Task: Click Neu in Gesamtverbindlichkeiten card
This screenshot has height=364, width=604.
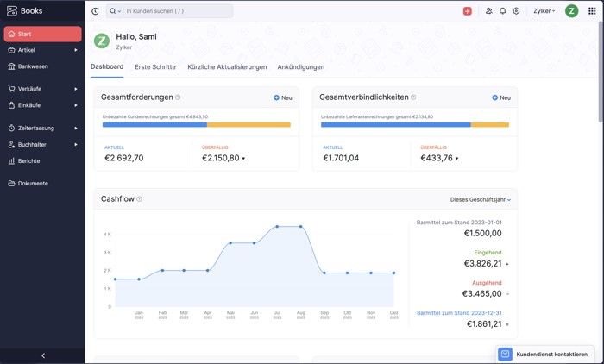Action: click(x=501, y=97)
